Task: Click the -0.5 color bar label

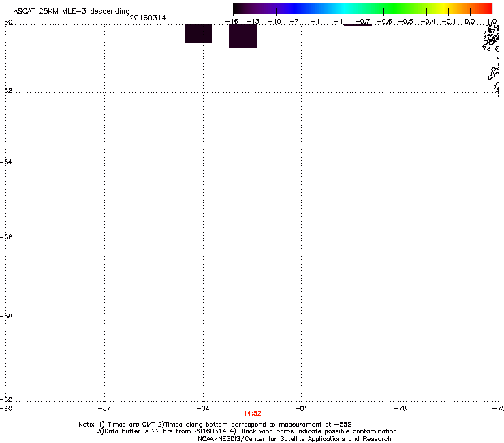Action: 406,22
